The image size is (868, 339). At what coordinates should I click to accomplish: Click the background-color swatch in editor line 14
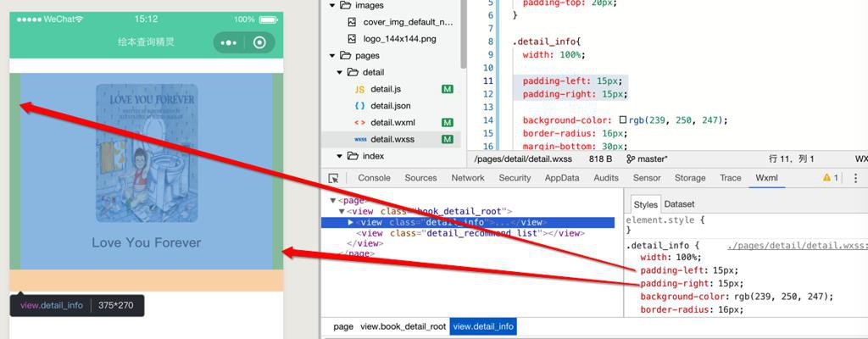[x=623, y=120]
